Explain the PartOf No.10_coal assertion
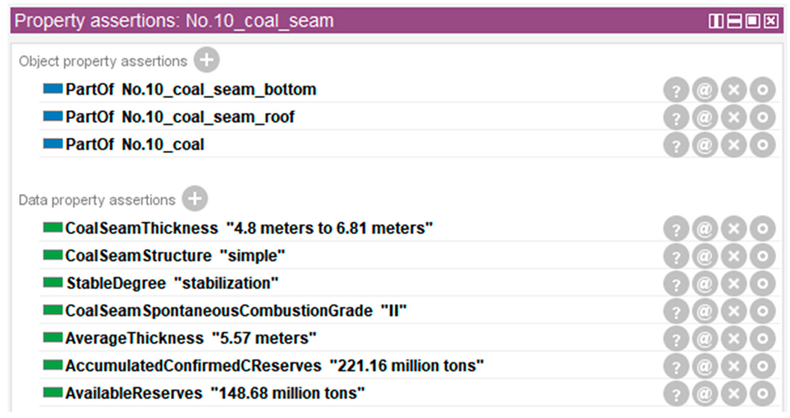This screenshot has height=418, width=790. click(675, 145)
